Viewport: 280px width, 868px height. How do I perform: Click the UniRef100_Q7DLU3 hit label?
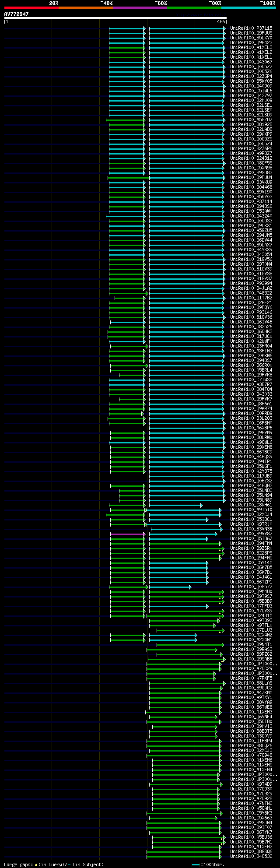pyautogui.click(x=251, y=630)
